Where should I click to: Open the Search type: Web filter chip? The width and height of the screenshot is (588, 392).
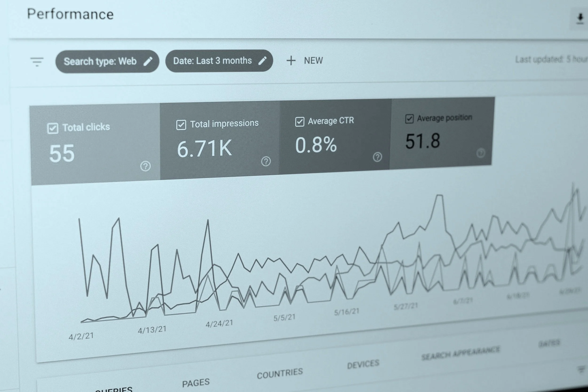coord(100,61)
